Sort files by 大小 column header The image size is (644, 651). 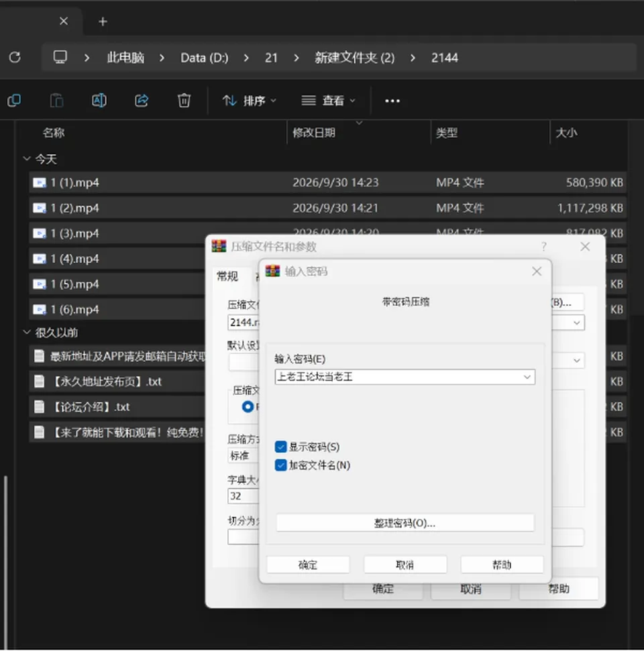(x=566, y=133)
